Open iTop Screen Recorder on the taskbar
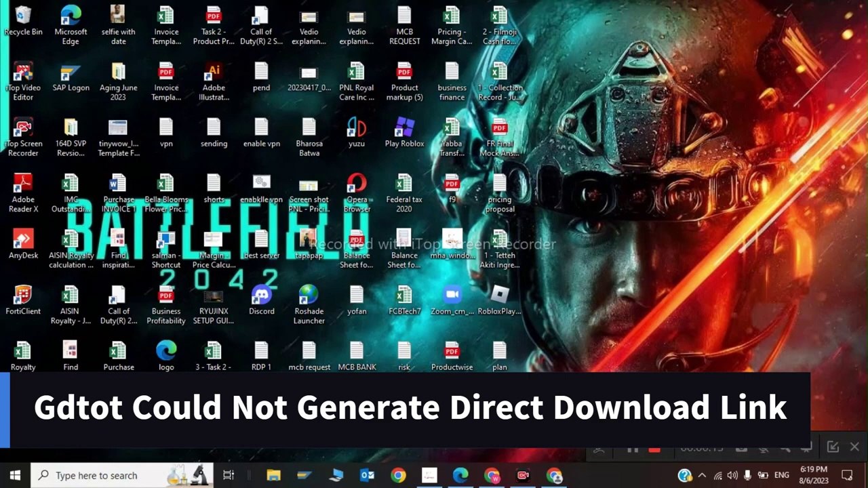This screenshot has width=868, height=488. pyautogui.click(x=524, y=475)
